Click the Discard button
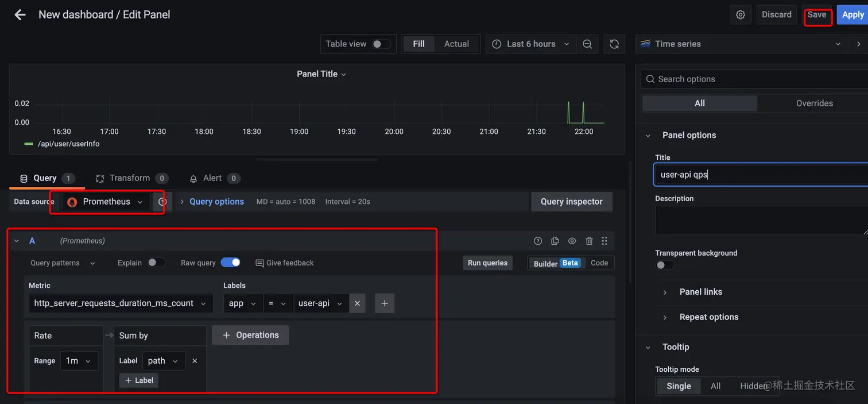Viewport: 868px width, 404px height. tap(777, 15)
